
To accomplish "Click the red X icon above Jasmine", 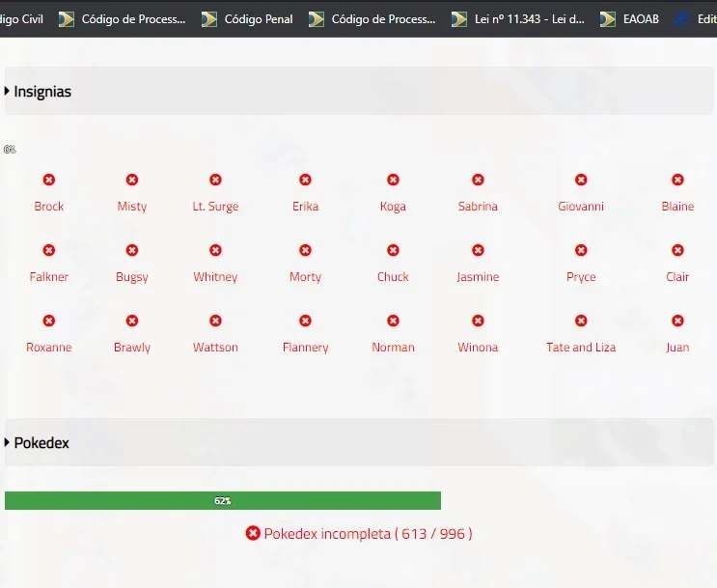I will pos(478,250).
